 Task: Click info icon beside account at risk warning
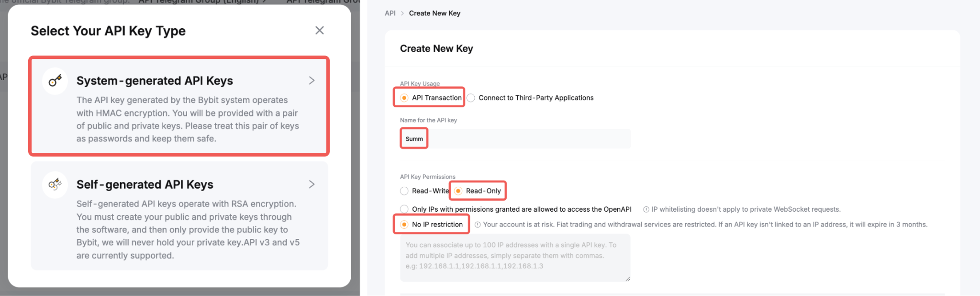click(x=478, y=225)
